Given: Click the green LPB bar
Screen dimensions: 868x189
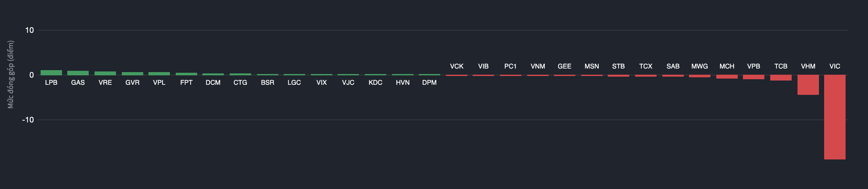Looking at the screenshot, I should pyautogui.click(x=51, y=72).
